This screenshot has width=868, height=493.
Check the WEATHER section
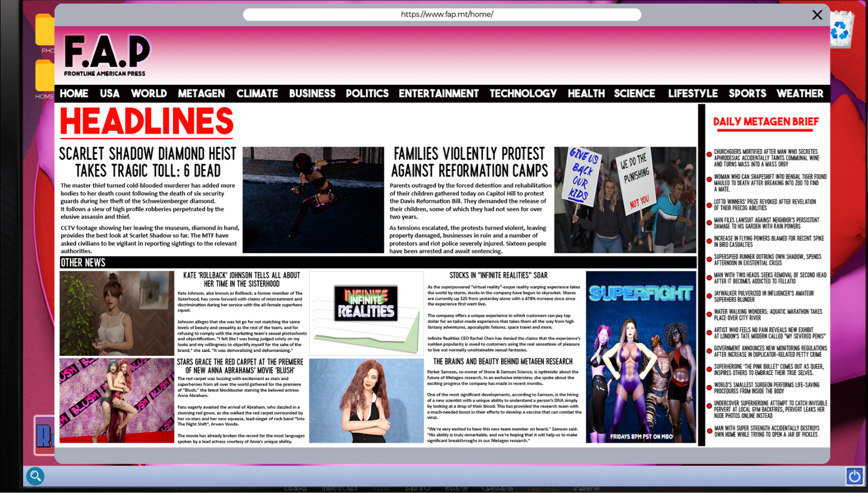[x=800, y=94]
